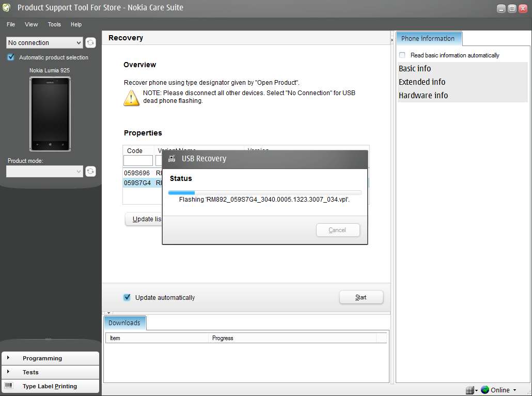The width and height of the screenshot is (532, 396).
Task: Open the Product mode dropdown
Action: click(44, 171)
